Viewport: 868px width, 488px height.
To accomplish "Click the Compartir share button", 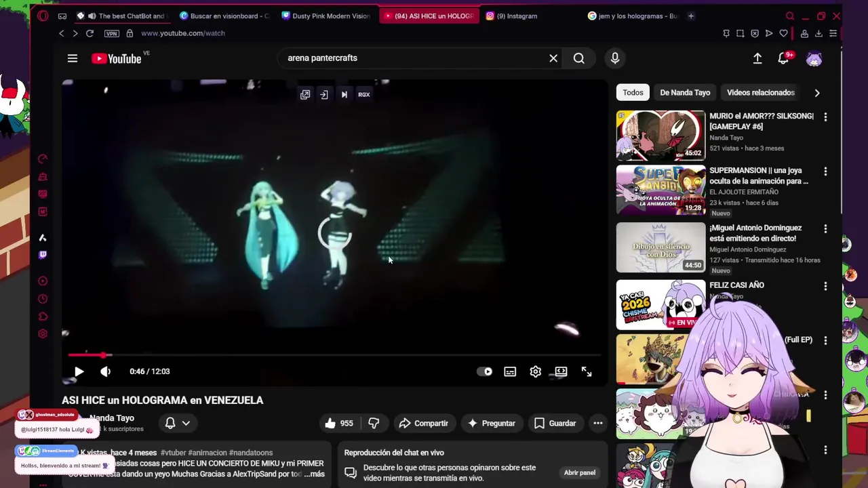I will click(424, 423).
